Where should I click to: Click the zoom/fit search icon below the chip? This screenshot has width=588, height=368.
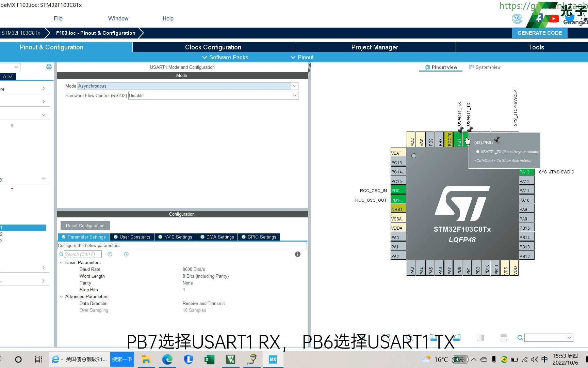tap(409, 338)
